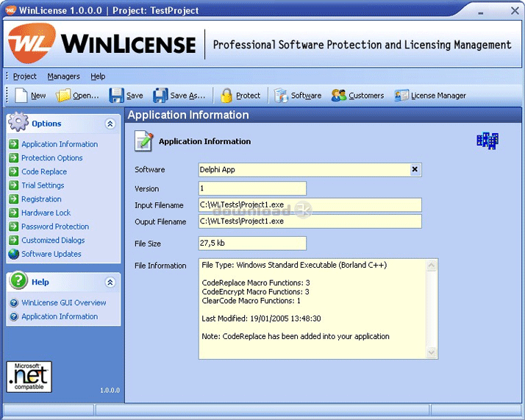Open Software Updates section
Viewport: 525px width, 420px height.
coord(51,254)
